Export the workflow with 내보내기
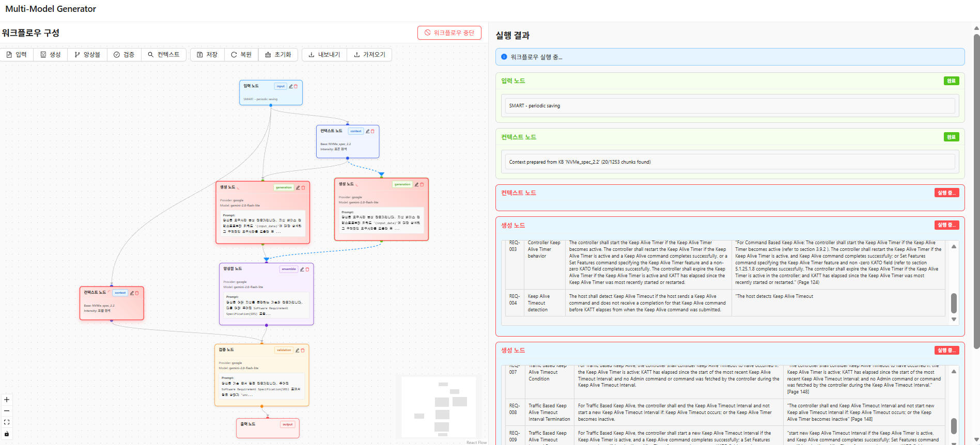 324,55
